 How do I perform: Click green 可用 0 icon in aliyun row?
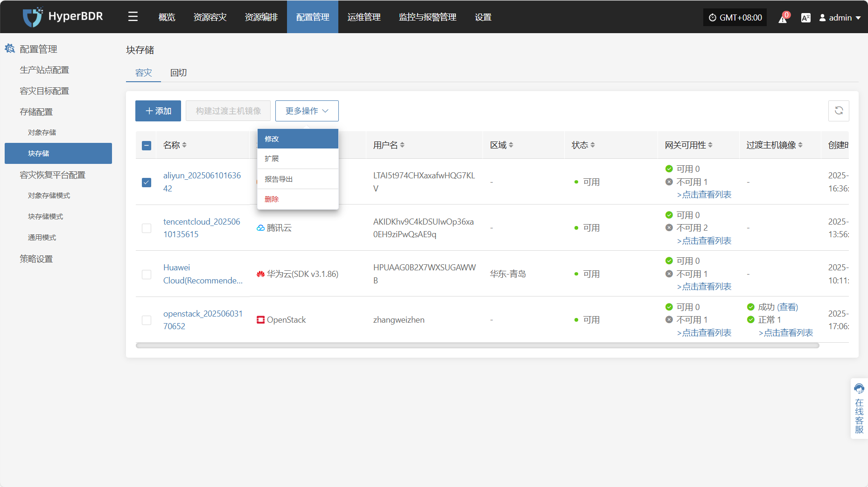[669, 169]
